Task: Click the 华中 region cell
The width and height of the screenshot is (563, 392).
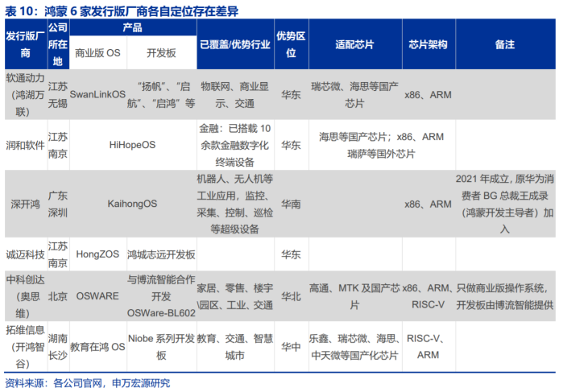Action: [x=292, y=347]
